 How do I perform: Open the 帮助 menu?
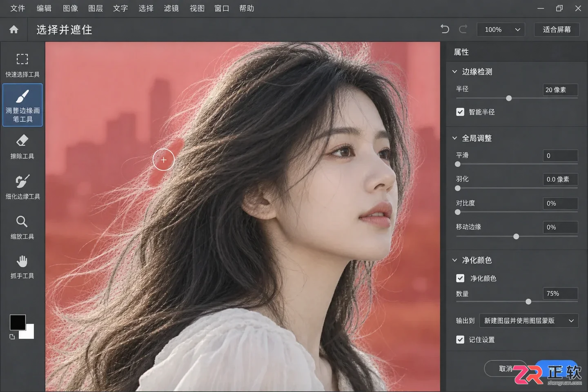coord(247,8)
